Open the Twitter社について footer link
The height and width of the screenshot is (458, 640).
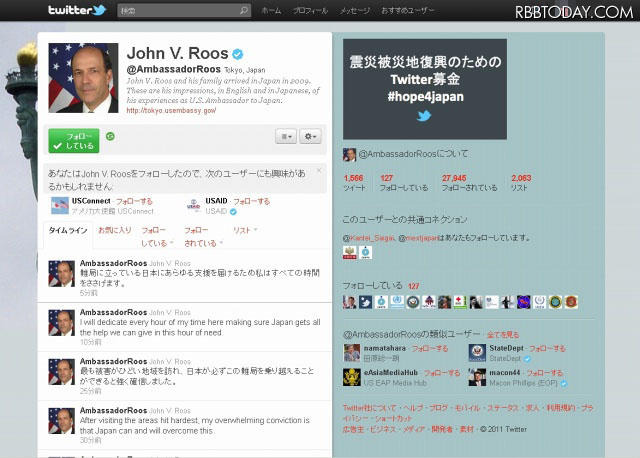pyautogui.click(x=369, y=408)
